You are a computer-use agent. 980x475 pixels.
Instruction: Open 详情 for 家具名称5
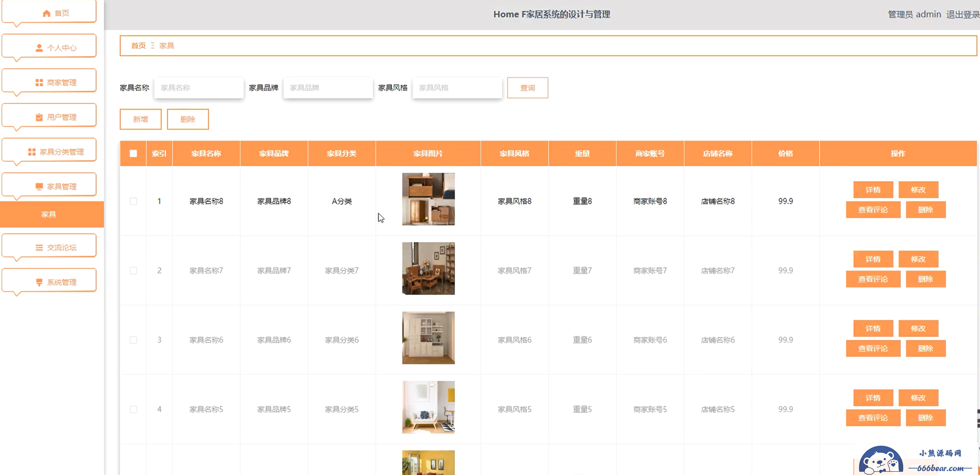[873, 398]
